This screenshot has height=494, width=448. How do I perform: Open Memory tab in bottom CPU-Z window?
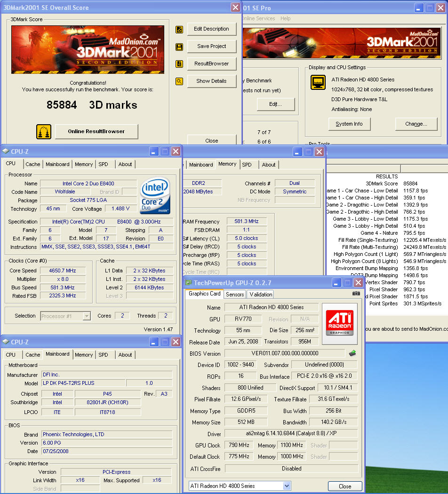pos(84,355)
